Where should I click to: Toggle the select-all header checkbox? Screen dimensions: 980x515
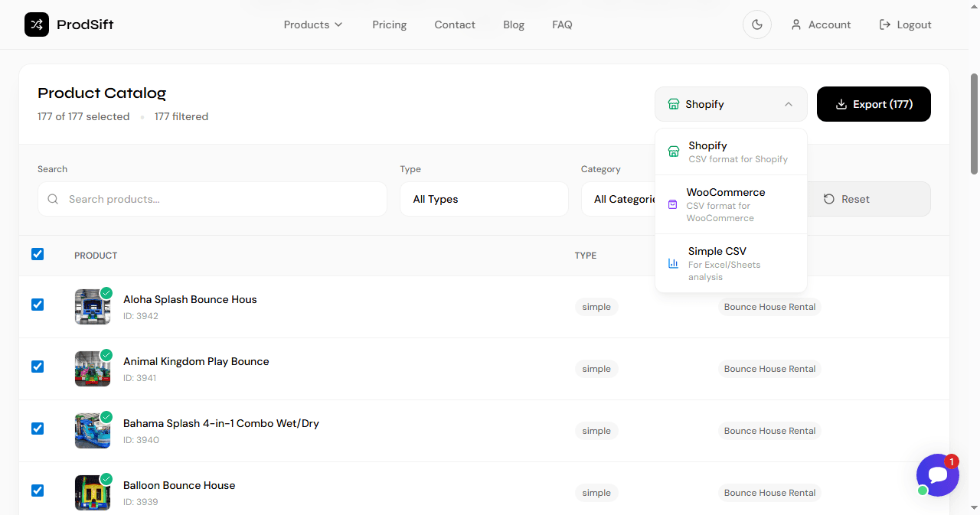[x=38, y=254]
